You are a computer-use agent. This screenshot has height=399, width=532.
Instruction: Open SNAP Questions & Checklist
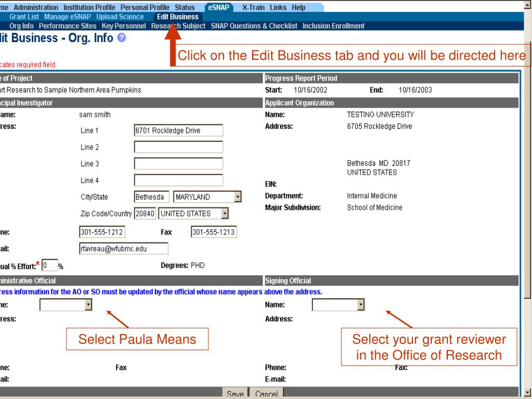point(254,26)
